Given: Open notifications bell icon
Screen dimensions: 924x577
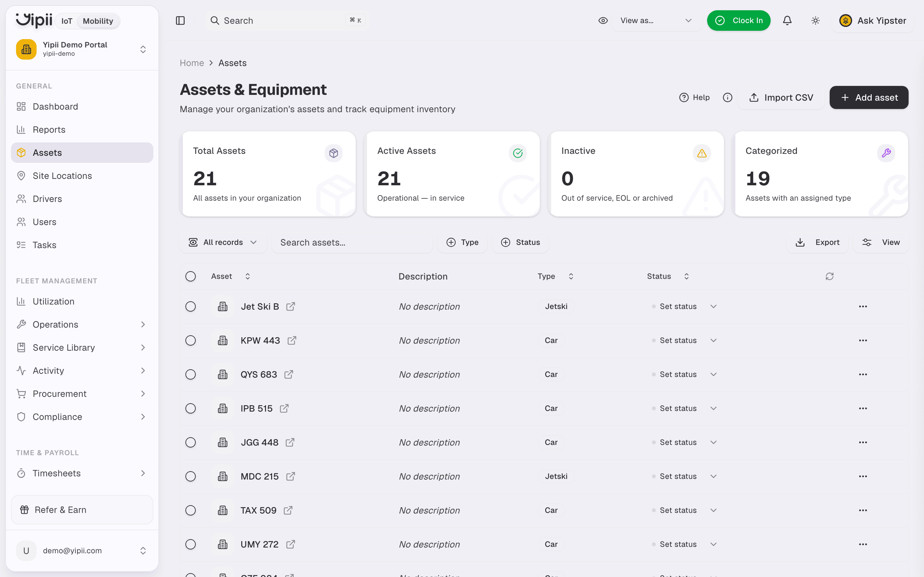Looking at the screenshot, I should (787, 21).
